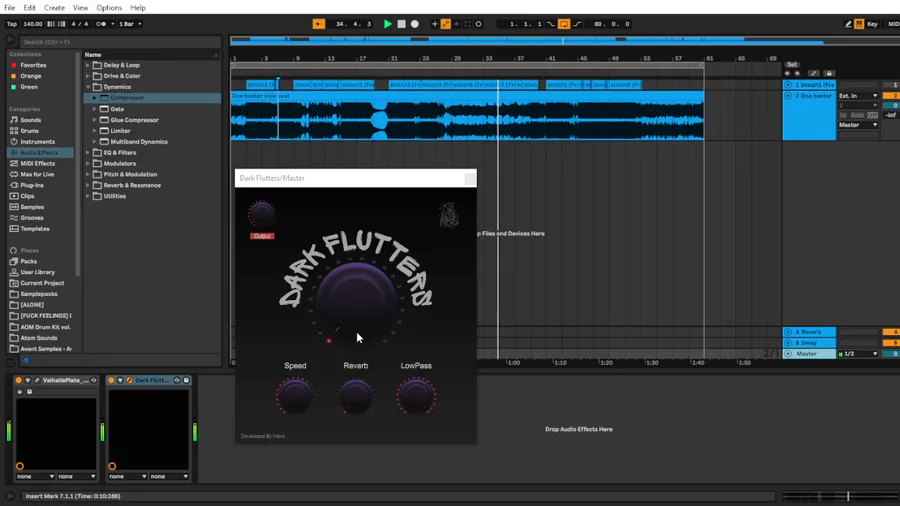Save the Dark Flutters device preset

[187, 380]
